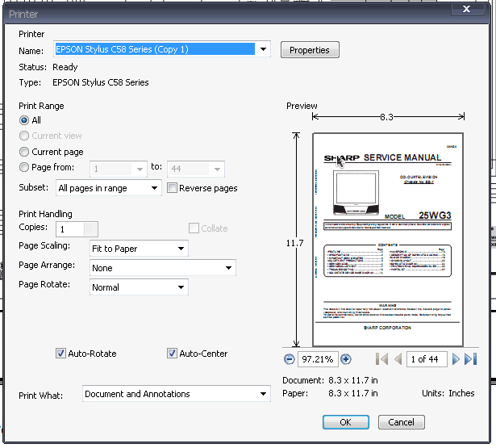Adjust copies using the spinner control
This screenshot has height=448, width=496.
[91, 229]
